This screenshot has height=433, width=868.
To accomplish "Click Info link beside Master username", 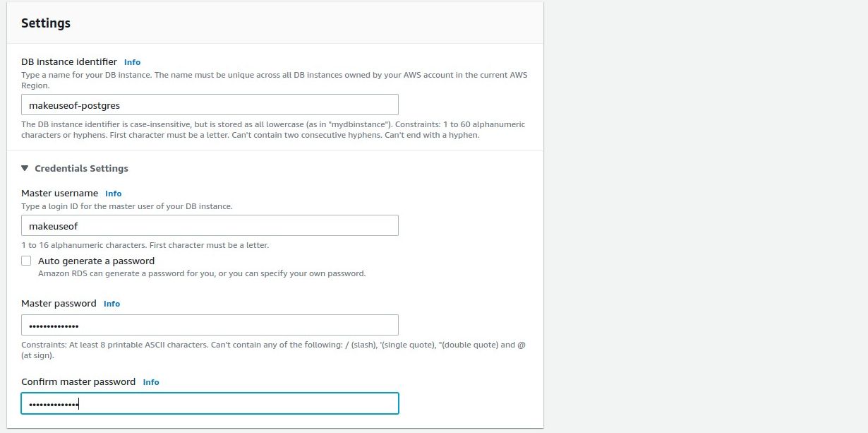I will (x=113, y=194).
